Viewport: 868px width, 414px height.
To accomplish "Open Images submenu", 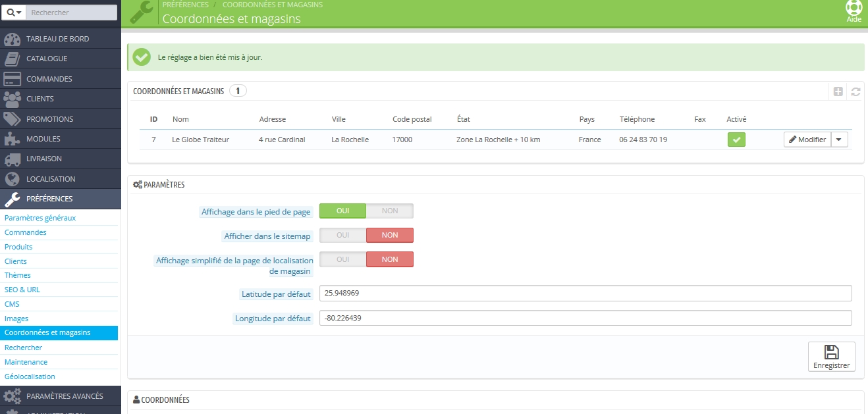I will click(x=16, y=319).
